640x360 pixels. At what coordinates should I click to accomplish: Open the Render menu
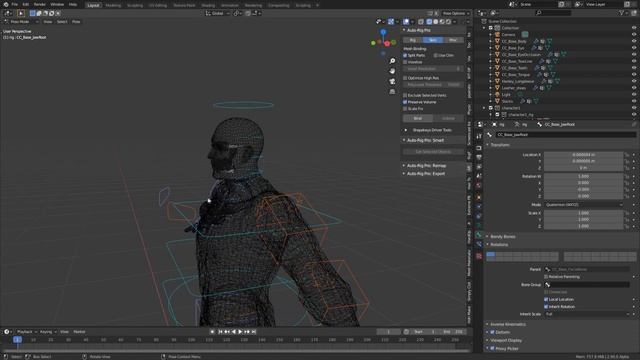[x=40, y=4]
